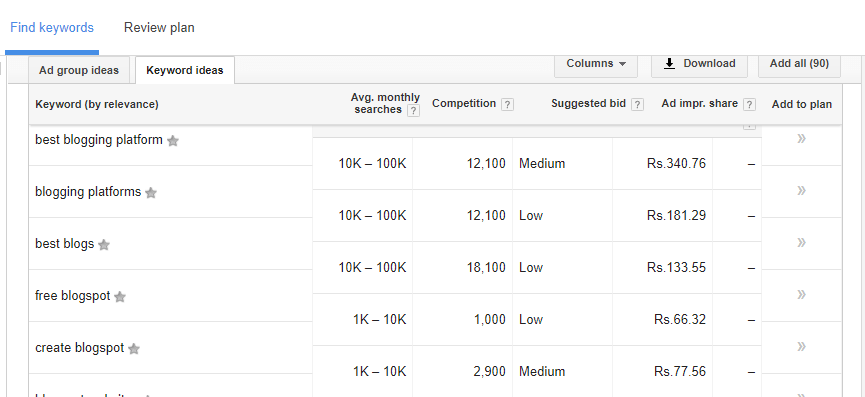Expand the Columns dropdown
The width and height of the screenshot is (865, 397).
(596, 64)
